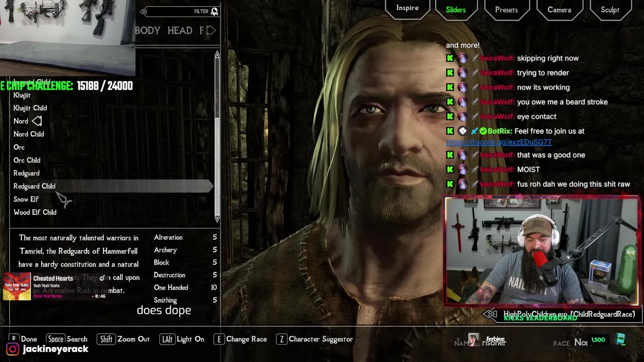Click the Shift key icon

(x=106, y=339)
